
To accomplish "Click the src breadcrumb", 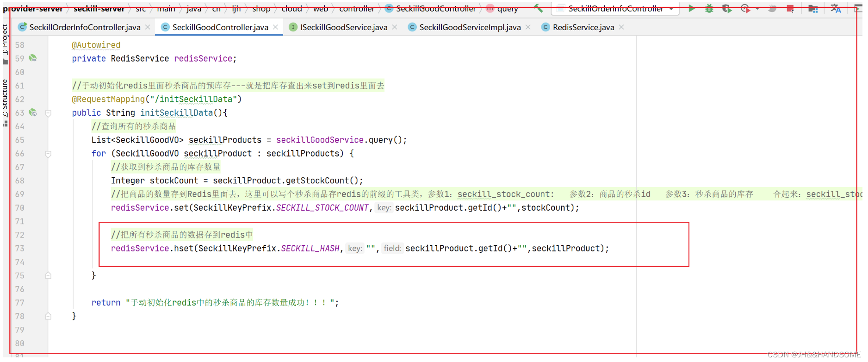I will coord(141,8).
